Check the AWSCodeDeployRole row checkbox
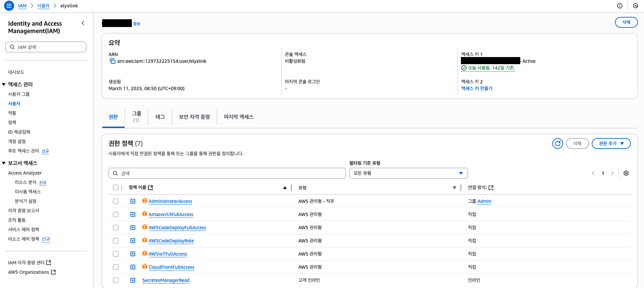Image resolution: width=644 pixels, height=288 pixels. pos(116,241)
